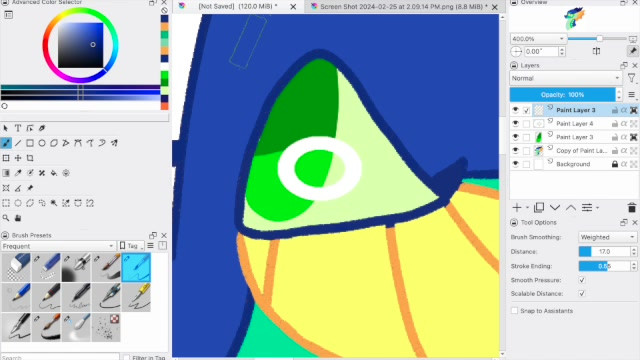Select the Move tool

(18, 158)
